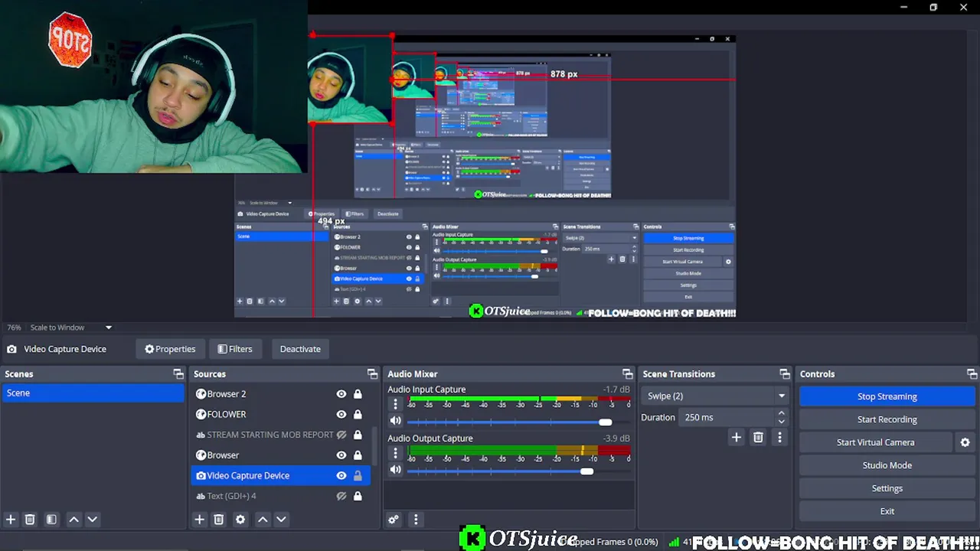The image size is (980, 551).
Task: Open Filters for the selected source
Action: pyautogui.click(x=234, y=349)
